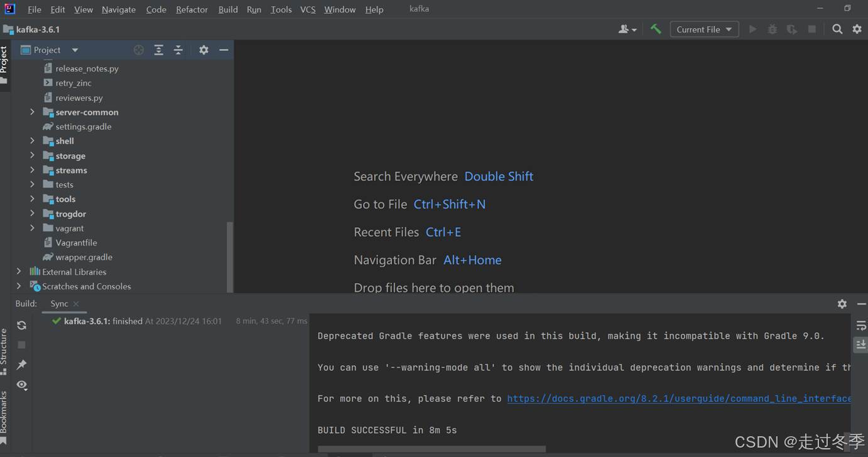Open Build panel settings gear icon

pyautogui.click(x=842, y=303)
